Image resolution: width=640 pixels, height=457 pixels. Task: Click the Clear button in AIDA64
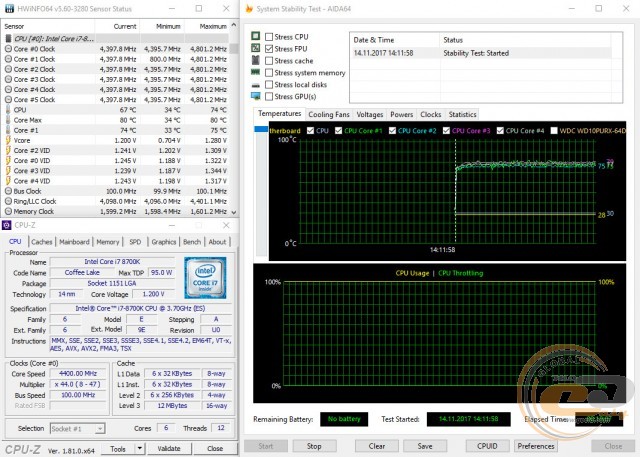point(377,446)
